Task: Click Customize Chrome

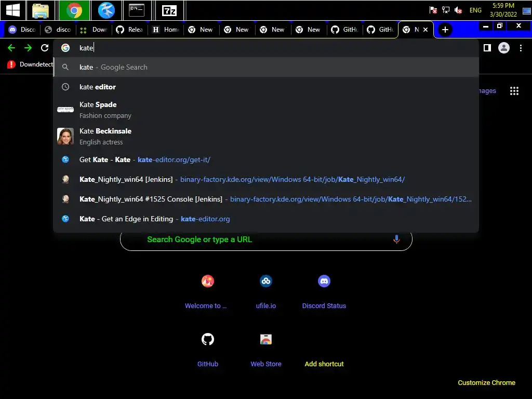Action: (486, 383)
